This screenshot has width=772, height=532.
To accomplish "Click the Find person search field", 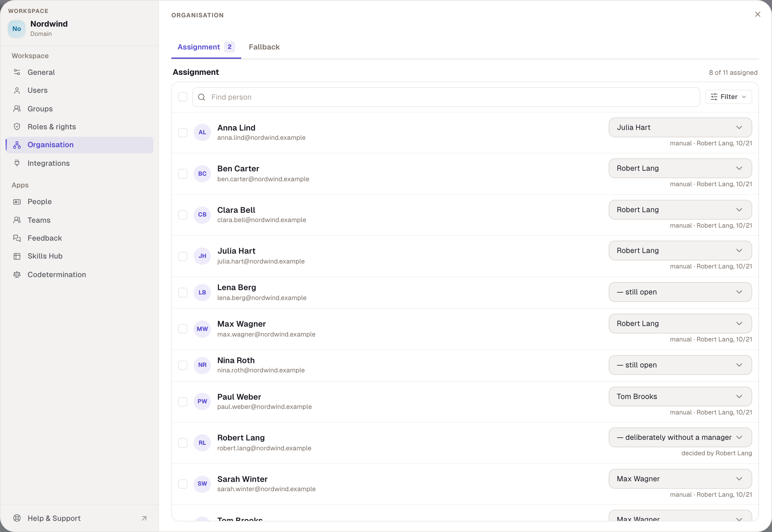I will tap(446, 97).
